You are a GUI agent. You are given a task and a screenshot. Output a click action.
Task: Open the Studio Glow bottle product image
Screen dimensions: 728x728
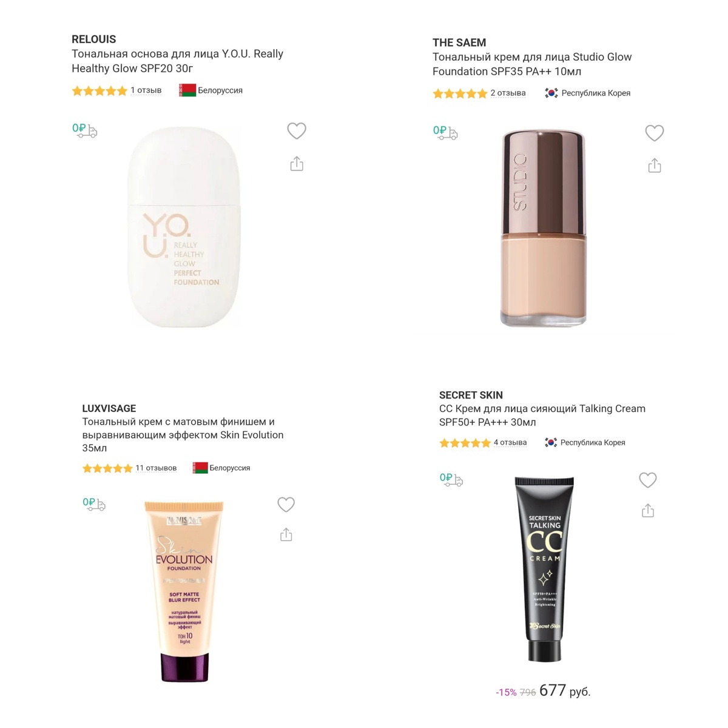[x=544, y=228]
